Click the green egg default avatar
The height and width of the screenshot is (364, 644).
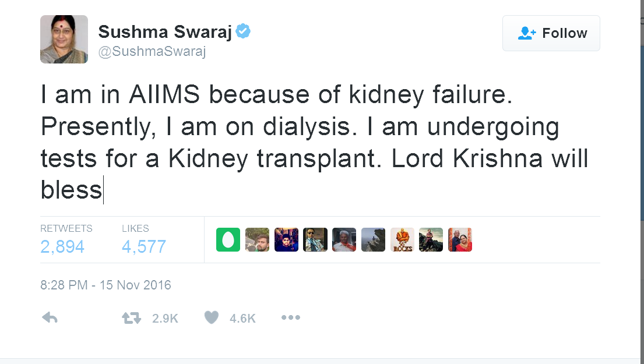(x=228, y=239)
